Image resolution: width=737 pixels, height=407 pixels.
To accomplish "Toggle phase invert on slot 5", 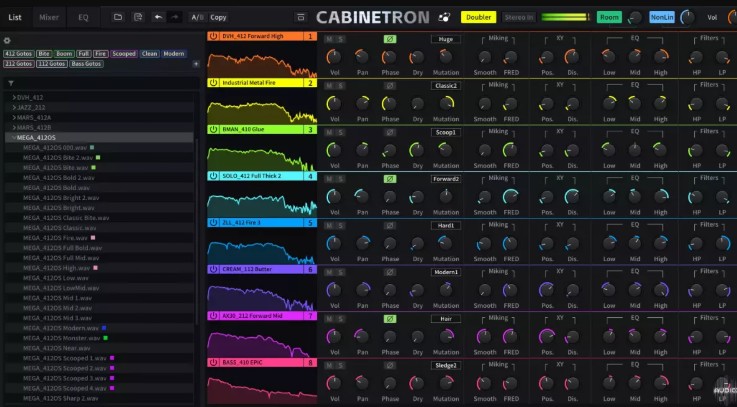I will [x=389, y=226].
